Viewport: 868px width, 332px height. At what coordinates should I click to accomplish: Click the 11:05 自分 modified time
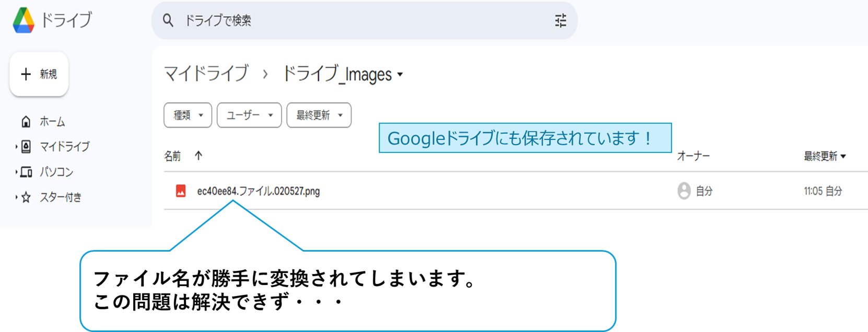click(823, 191)
